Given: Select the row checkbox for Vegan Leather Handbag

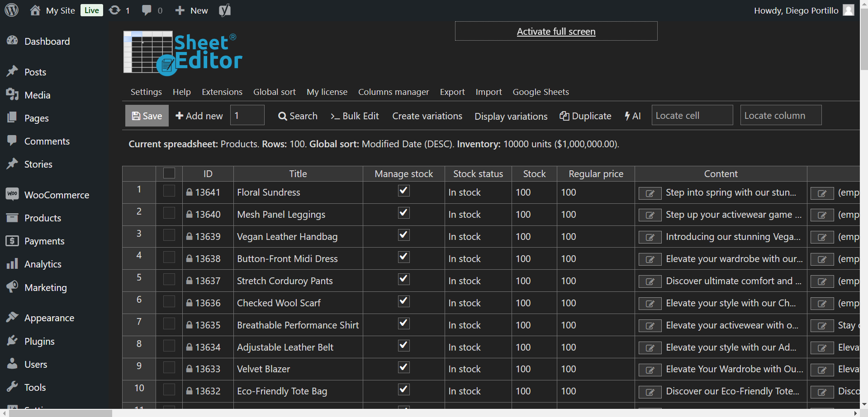Looking at the screenshot, I should click(169, 235).
